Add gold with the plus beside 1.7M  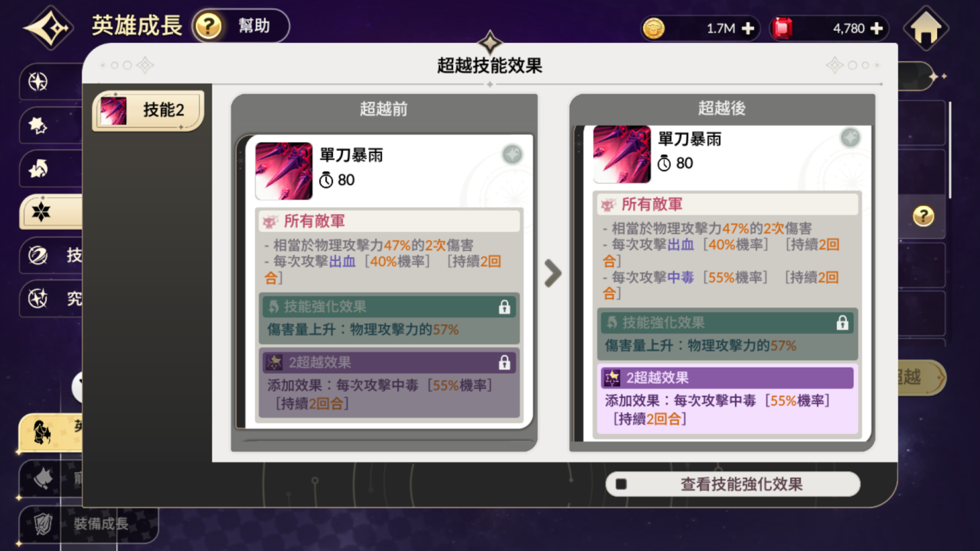point(747,29)
